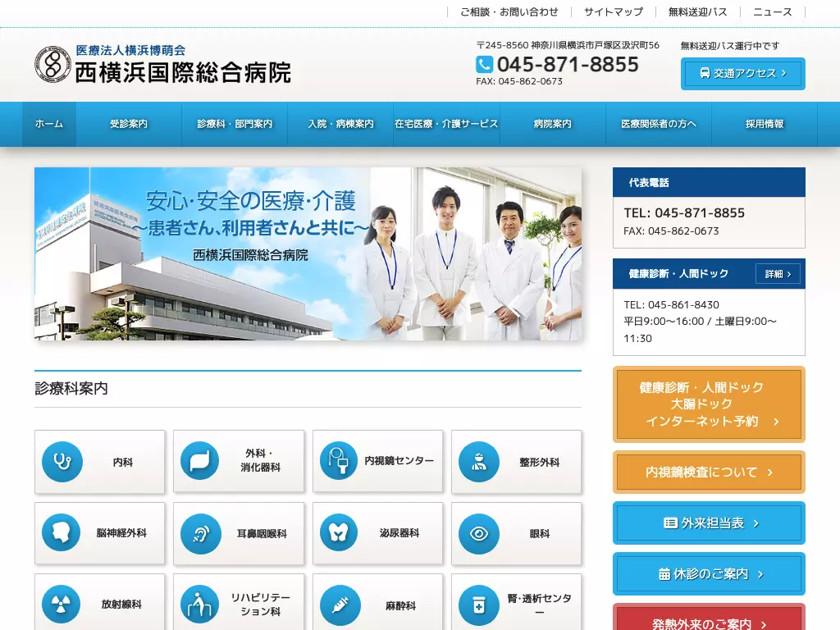
Task: Click the header phone number 045-871-8855
Action: tap(568, 64)
